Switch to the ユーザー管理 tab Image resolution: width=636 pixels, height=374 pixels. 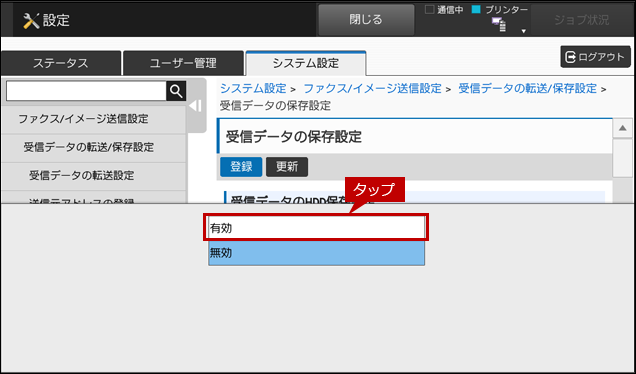183,63
